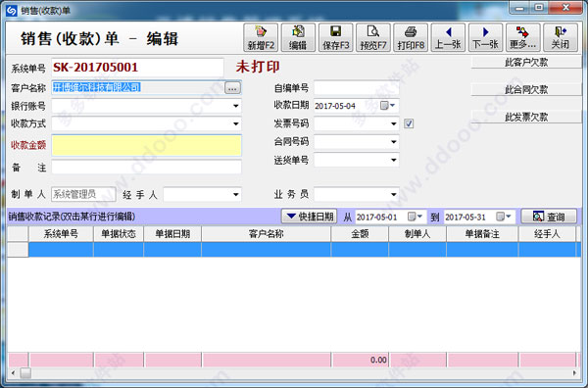The image size is (588, 388).
Task: Click the 编辑 toolbar icon
Action: coord(298,37)
